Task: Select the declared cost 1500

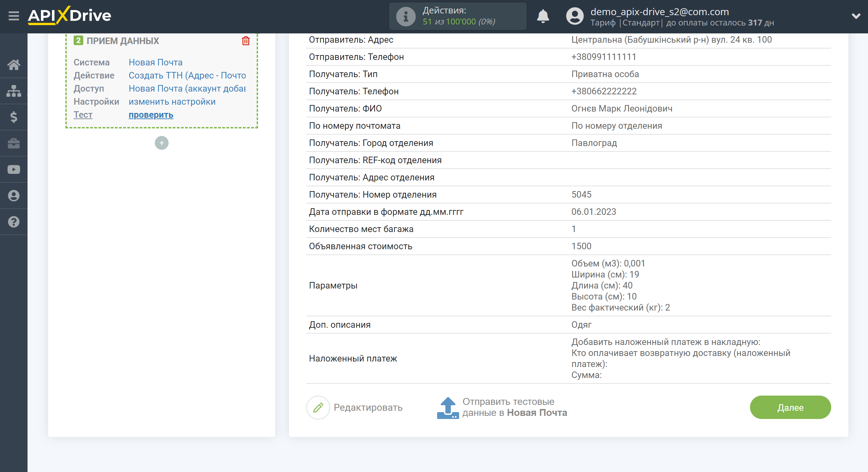Action: coord(581,246)
